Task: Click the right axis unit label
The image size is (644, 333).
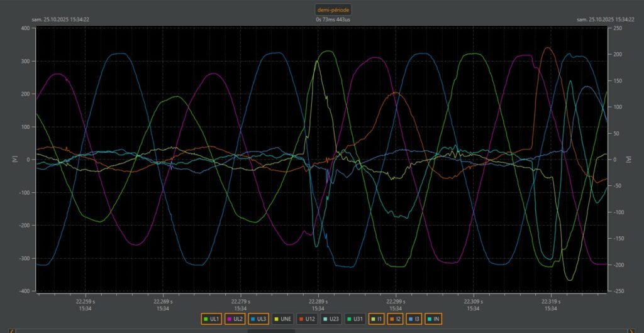Action: click(x=628, y=160)
